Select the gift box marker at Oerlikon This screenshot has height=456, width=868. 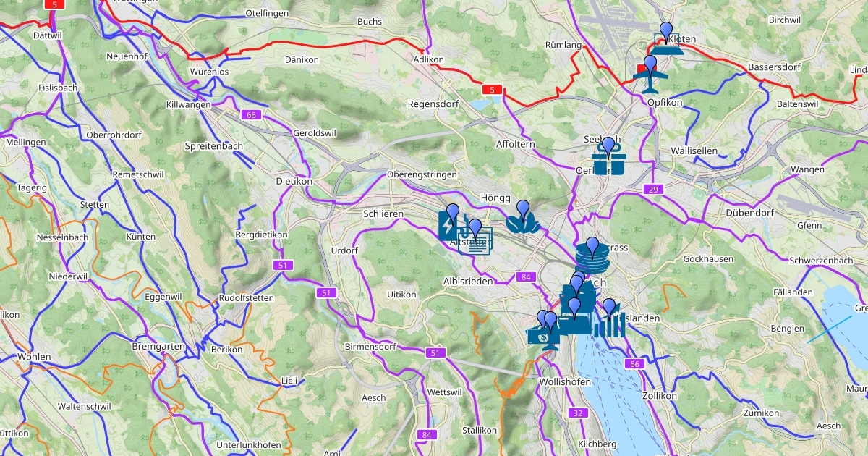[608, 156]
